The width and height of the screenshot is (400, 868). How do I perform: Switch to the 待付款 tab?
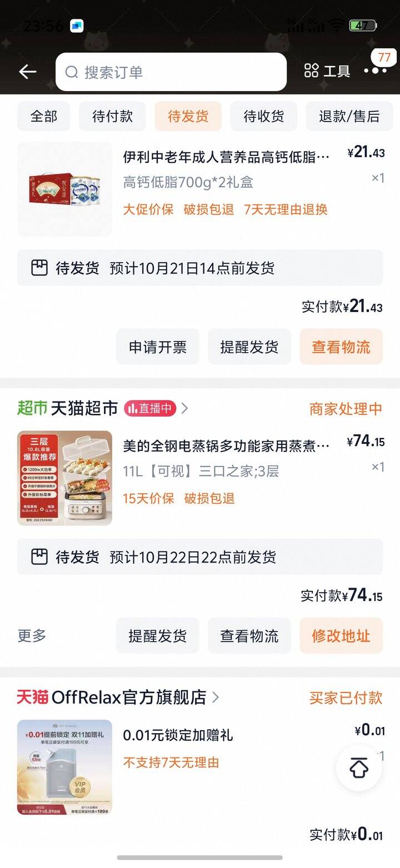pos(112,116)
